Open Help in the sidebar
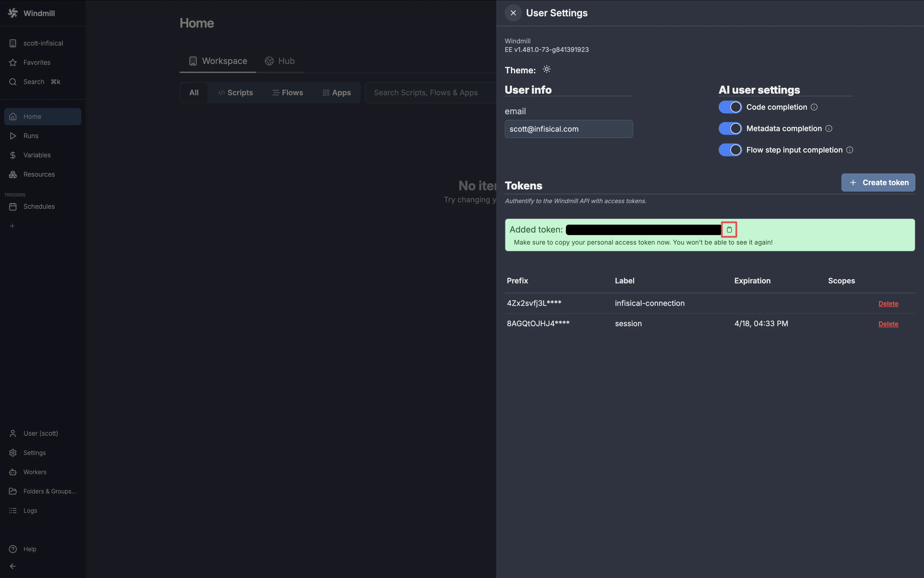 43,549
